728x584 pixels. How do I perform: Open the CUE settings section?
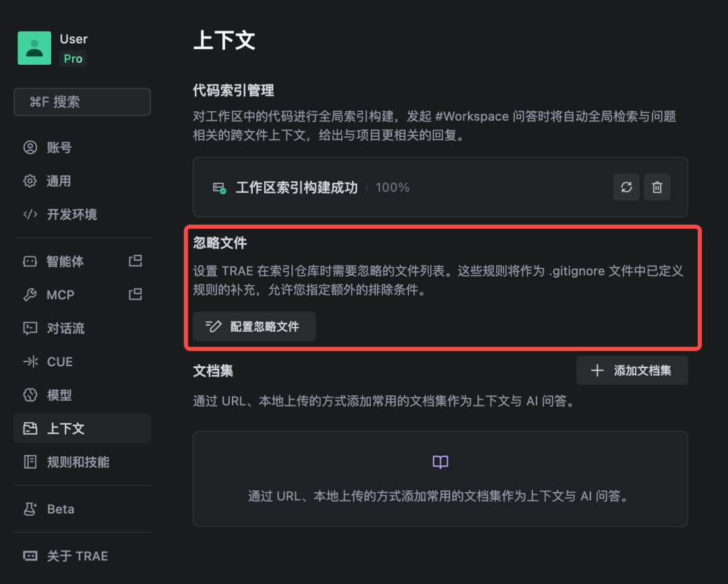(59, 361)
